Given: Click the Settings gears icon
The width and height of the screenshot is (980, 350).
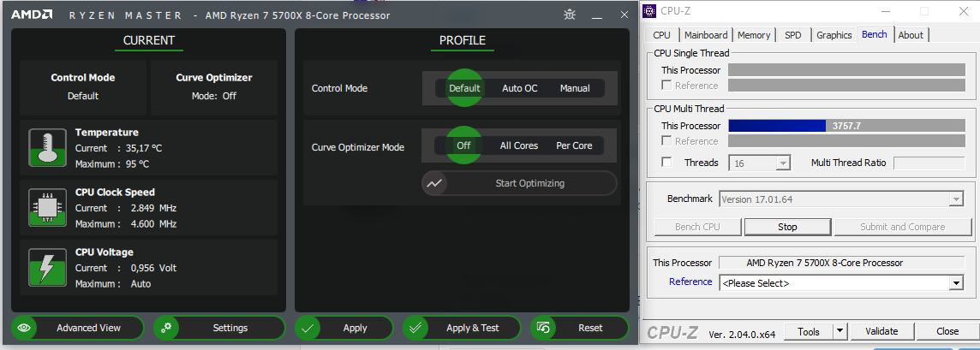Looking at the screenshot, I should pos(166,328).
